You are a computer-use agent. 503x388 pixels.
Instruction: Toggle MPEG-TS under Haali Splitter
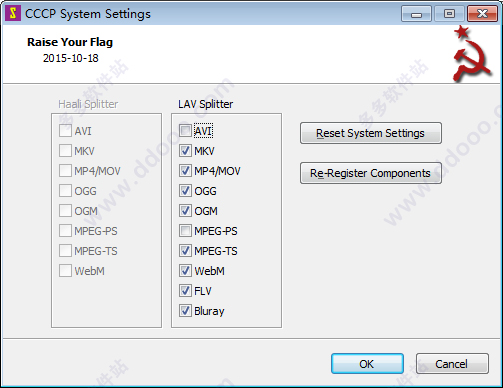(65, 251)
